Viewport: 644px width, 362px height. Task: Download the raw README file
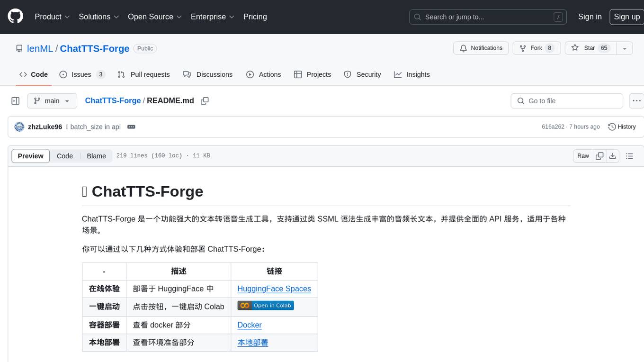[x=612, y=156]
